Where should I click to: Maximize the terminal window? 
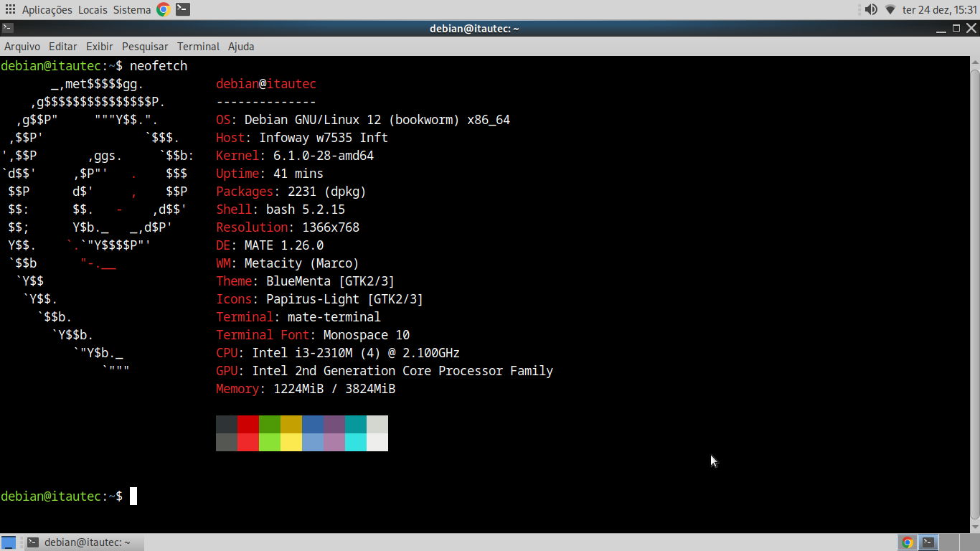point(956,28)
